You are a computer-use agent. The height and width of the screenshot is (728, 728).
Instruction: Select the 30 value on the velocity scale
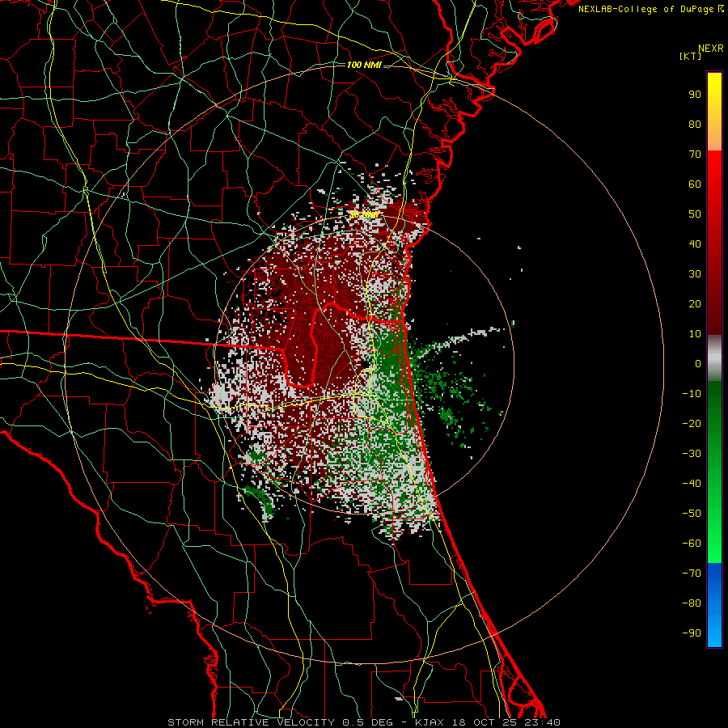pos(695,274)
